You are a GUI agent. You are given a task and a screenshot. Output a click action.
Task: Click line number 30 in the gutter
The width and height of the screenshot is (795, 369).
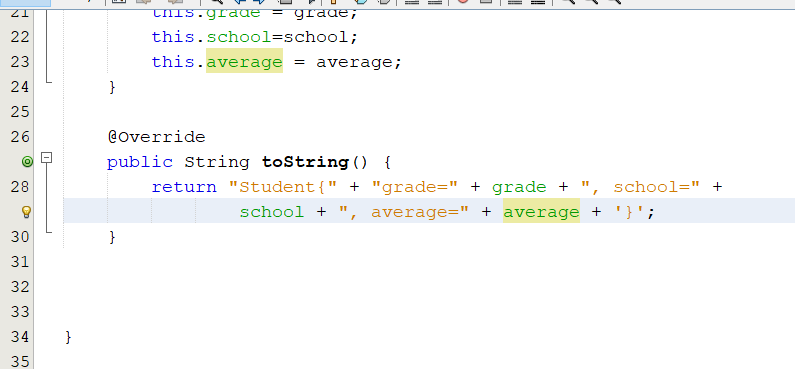pyautogui.click(x=20, y=237)
